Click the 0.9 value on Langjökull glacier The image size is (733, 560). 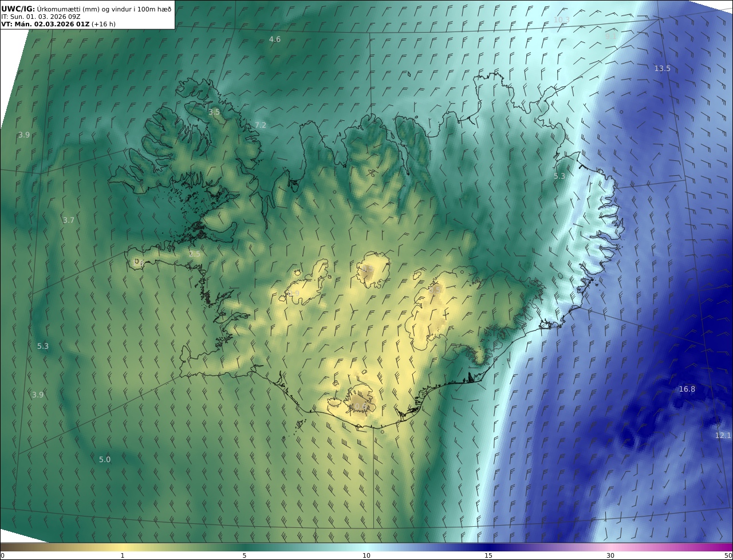click(294, 293)
